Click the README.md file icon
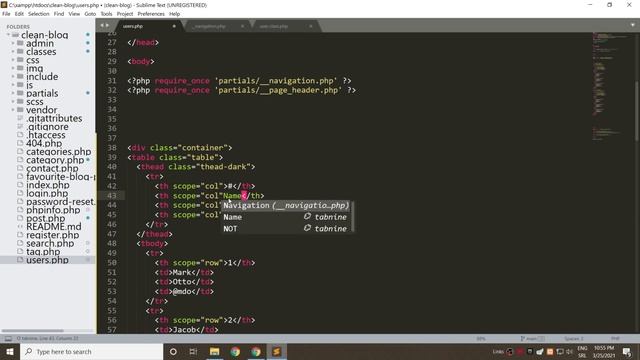This screenshot has height=360, width=640. 20,227
